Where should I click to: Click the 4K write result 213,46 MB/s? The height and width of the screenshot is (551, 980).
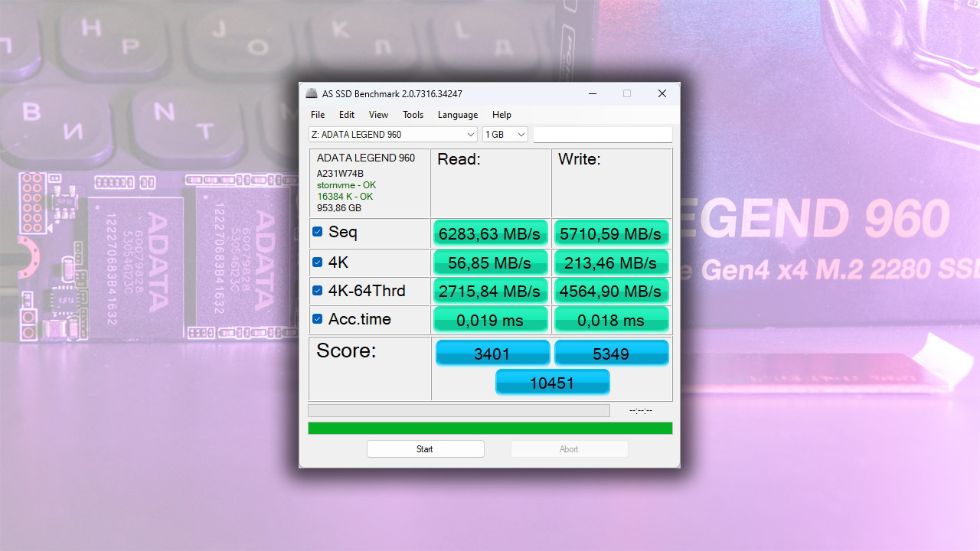pos(611,262)
